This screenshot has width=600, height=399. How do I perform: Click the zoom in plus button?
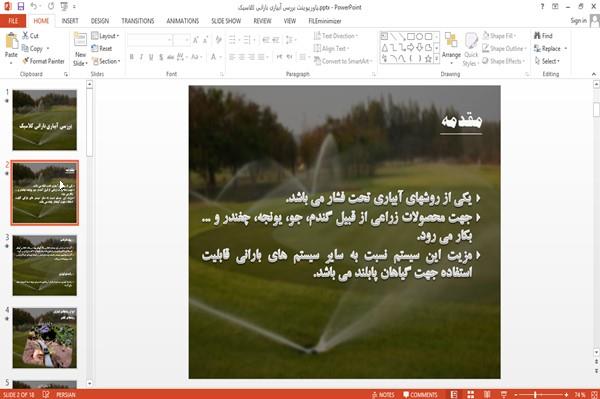tap(566, 395)
